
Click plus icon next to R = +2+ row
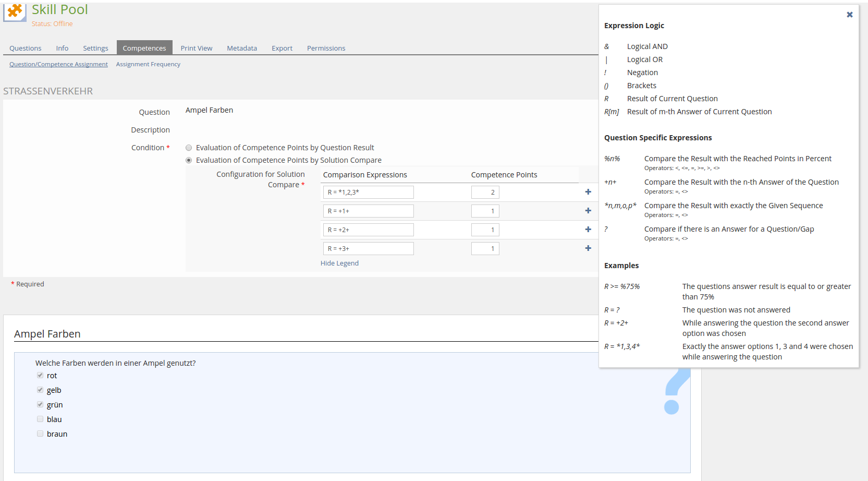pos(588,230)
